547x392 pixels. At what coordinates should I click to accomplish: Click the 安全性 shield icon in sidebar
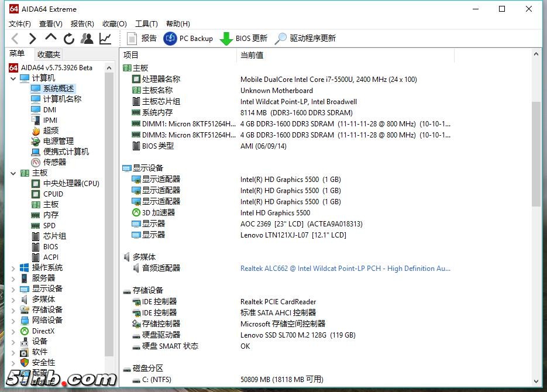pos(23,362)
